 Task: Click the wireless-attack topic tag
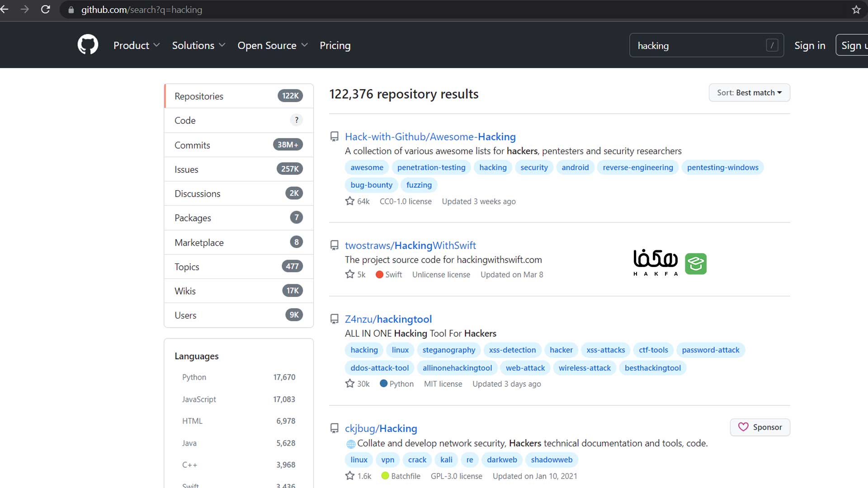pyautogui.click(x=585, y=368)
